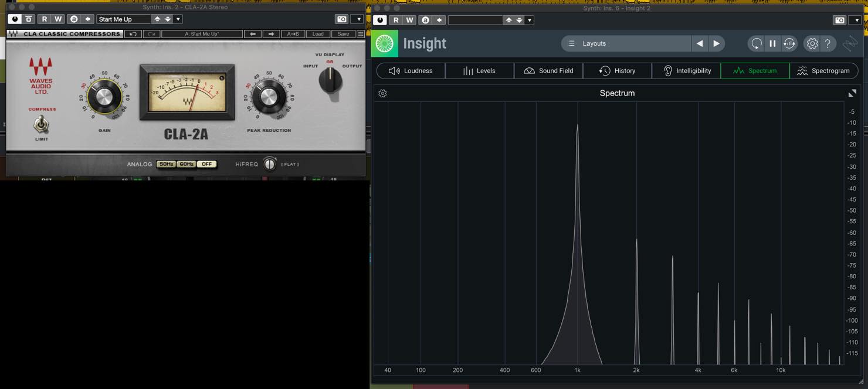This screenshot has width=868, height=389.
Task: Click the green Insight logo icon
Action: click(385, 43)
